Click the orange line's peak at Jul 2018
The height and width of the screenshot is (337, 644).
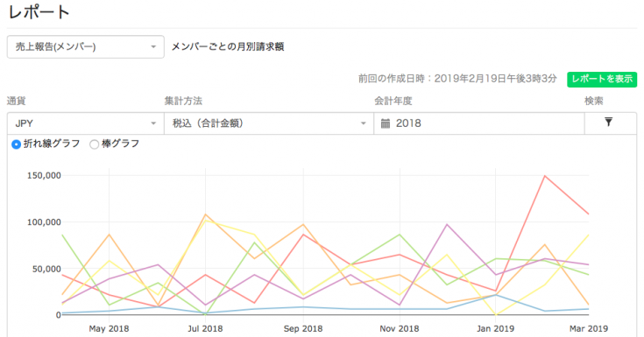(x=205, y=214)
